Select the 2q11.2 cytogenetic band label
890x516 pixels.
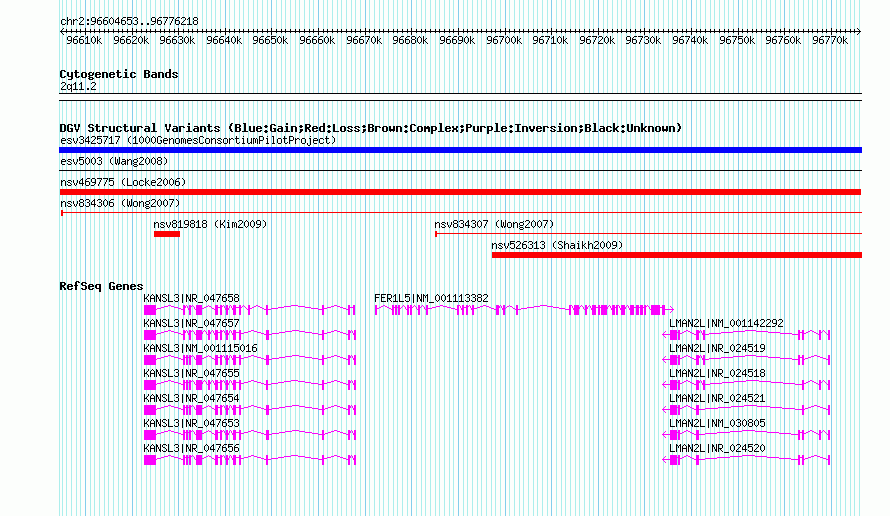(78, 86)
